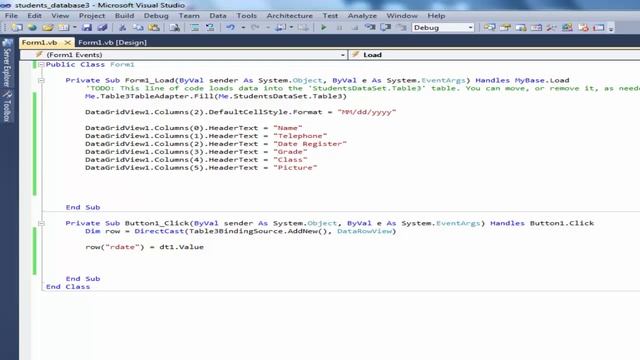Open the Architecture menu

[289, 16]
